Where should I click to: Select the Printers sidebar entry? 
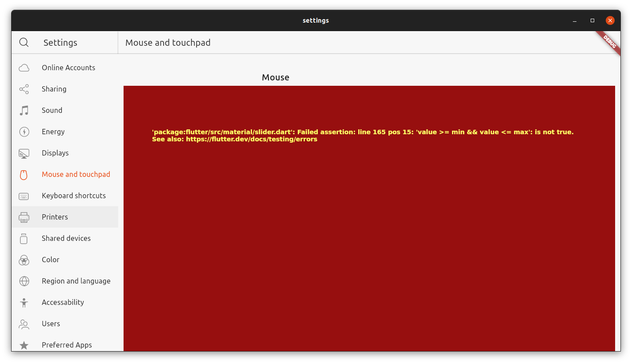55,217
